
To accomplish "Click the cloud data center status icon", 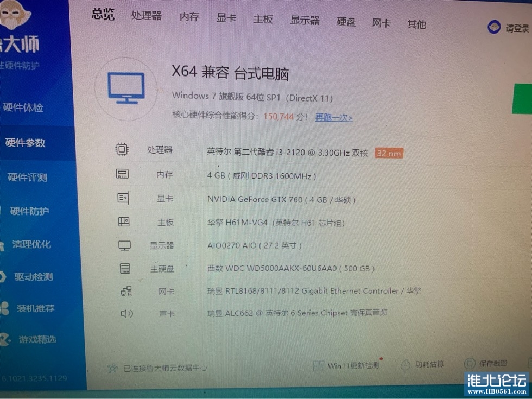I will pos(112,368).
